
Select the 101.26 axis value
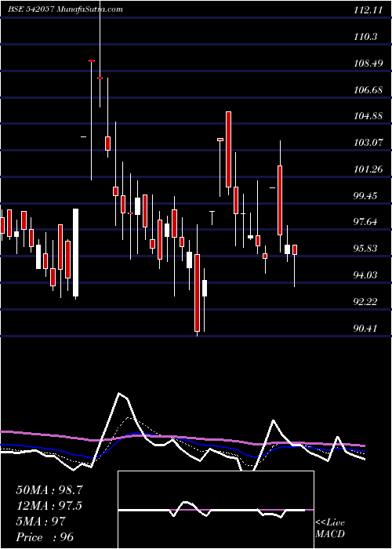coord(368,169)
